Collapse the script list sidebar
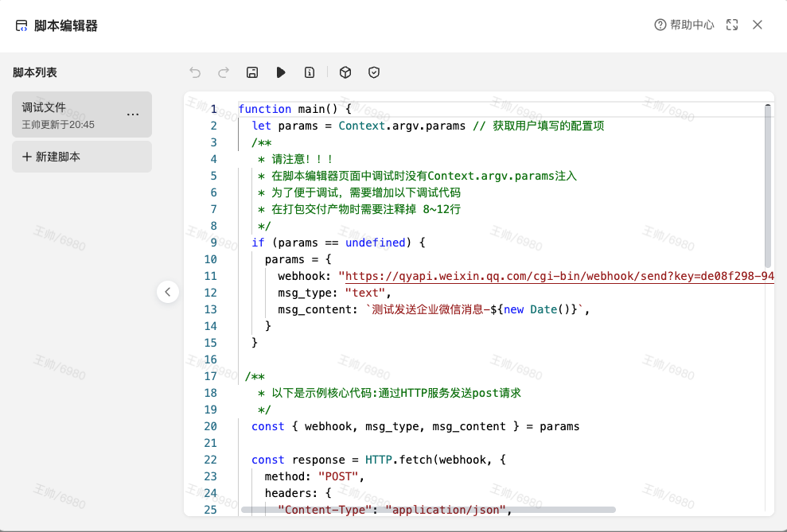The height and width of the screenshot is (532, 787). [x=167, y=292]
